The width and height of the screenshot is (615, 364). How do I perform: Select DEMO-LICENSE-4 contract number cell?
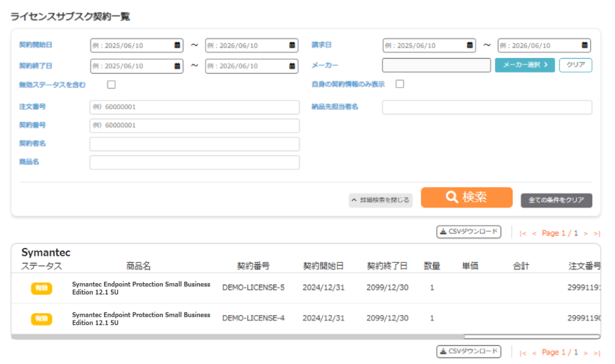[x=254, y=318]
